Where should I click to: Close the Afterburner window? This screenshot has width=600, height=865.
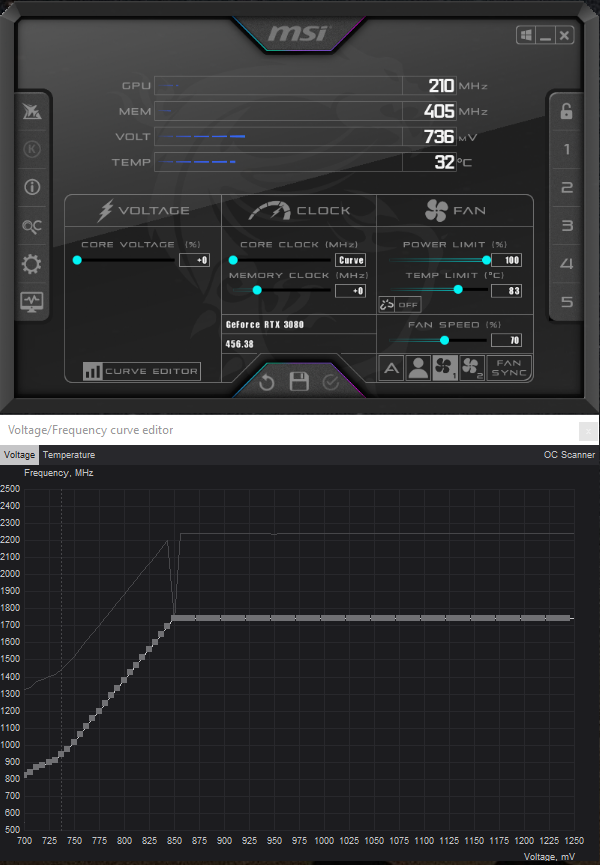[564, 35]
